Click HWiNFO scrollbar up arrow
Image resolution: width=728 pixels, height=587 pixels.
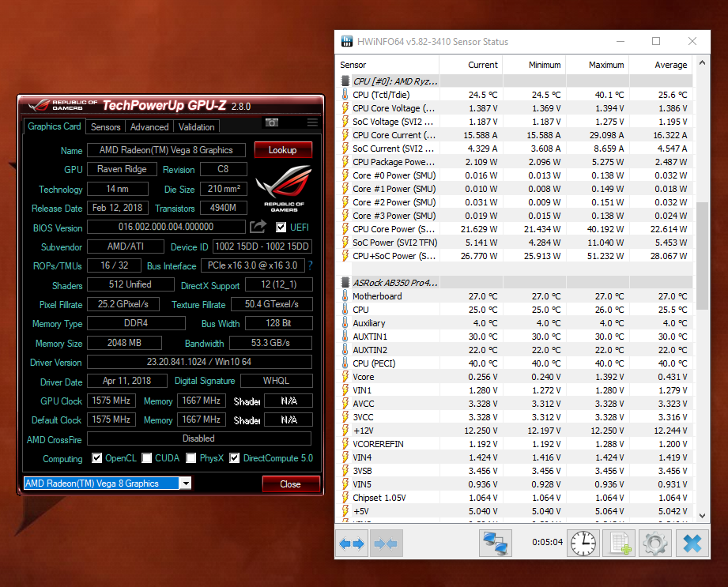click(702, 62)
